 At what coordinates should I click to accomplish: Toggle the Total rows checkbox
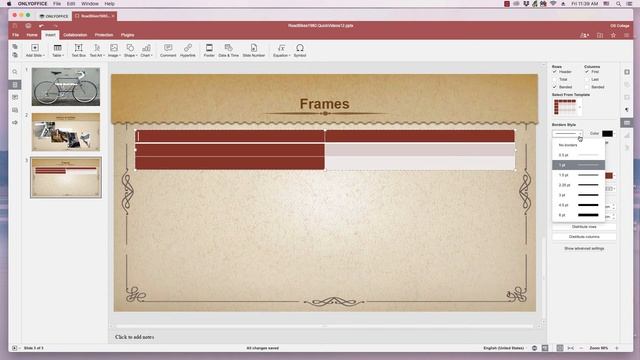(555, 79)
